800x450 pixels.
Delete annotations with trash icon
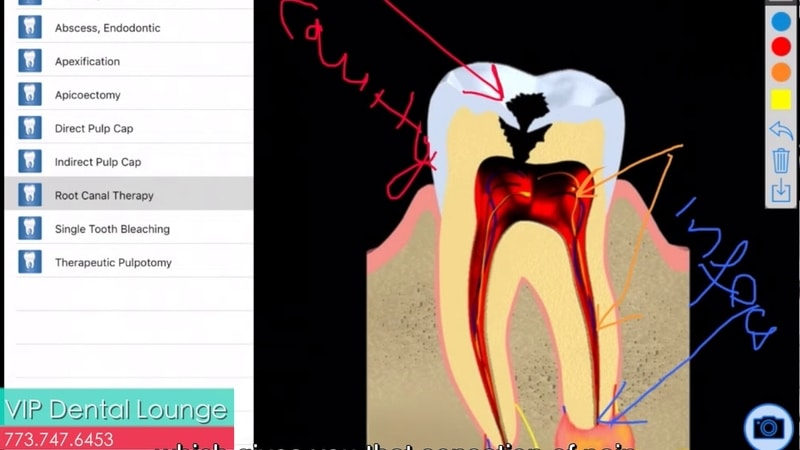(x=781, y=160)
